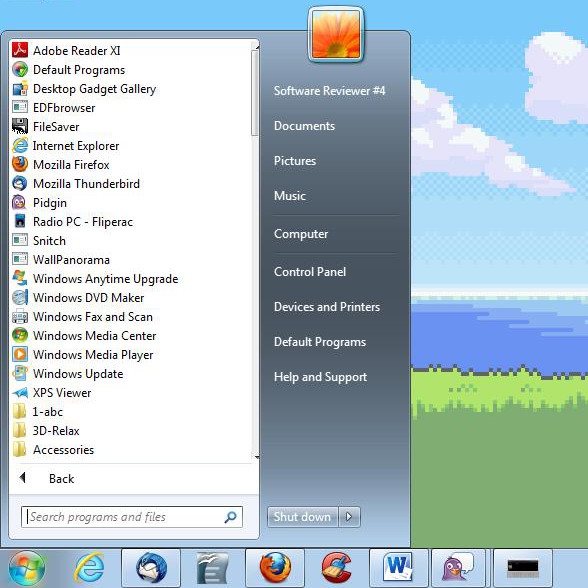
Task: Open Desktop Gadget Gallery icon
Action: click(20, 88)
